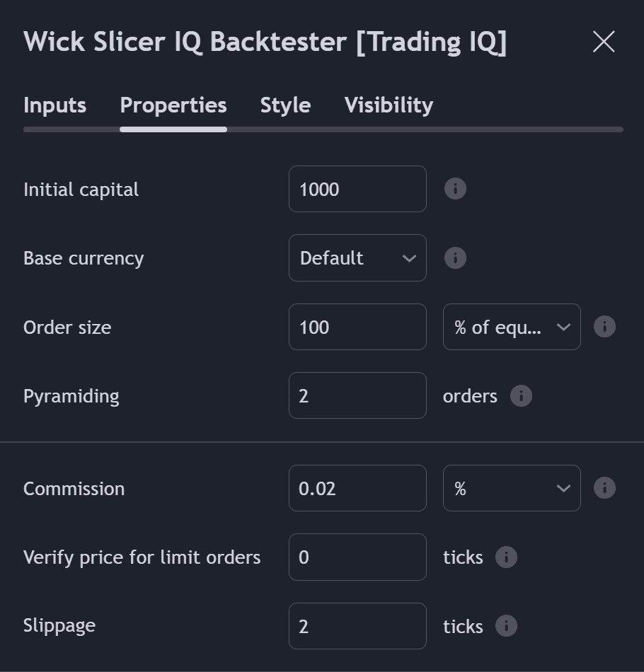Image resolution: width=644 pixels, height=672 pixels.
Task: Open the Commission % type dropdown
Action: click(512, 488)
